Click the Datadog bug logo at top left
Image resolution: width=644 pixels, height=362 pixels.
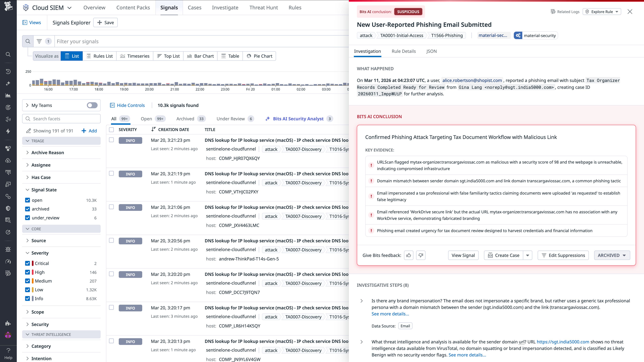tap(8, 6)
